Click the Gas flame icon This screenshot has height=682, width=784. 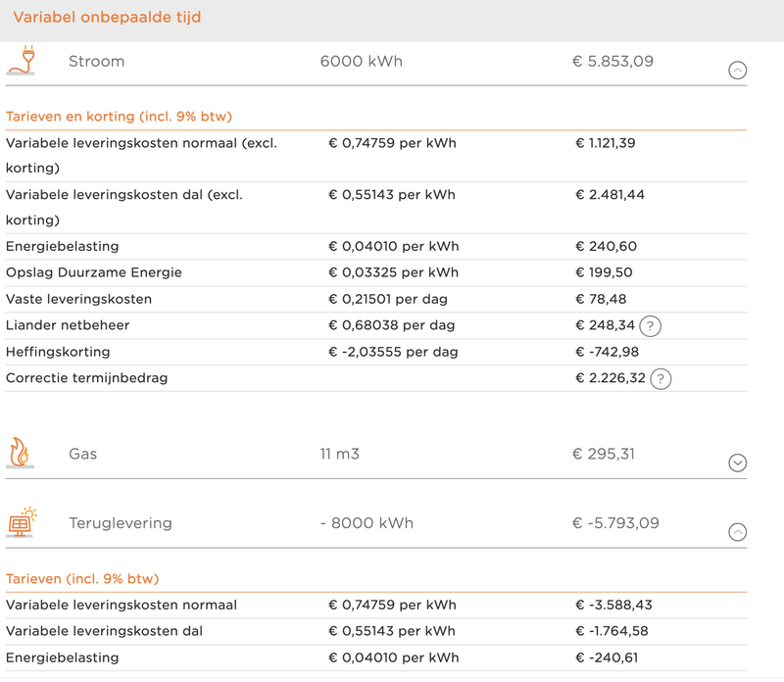20,453
